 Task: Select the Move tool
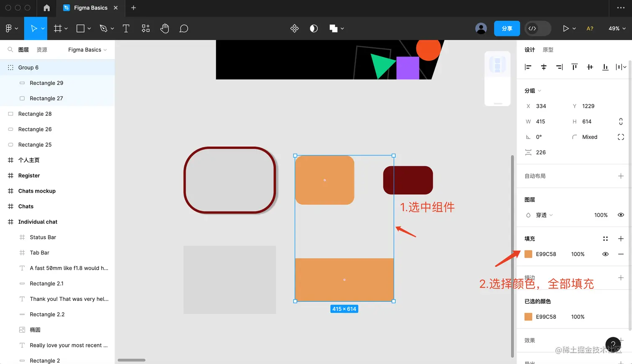[x=34, y=28]
